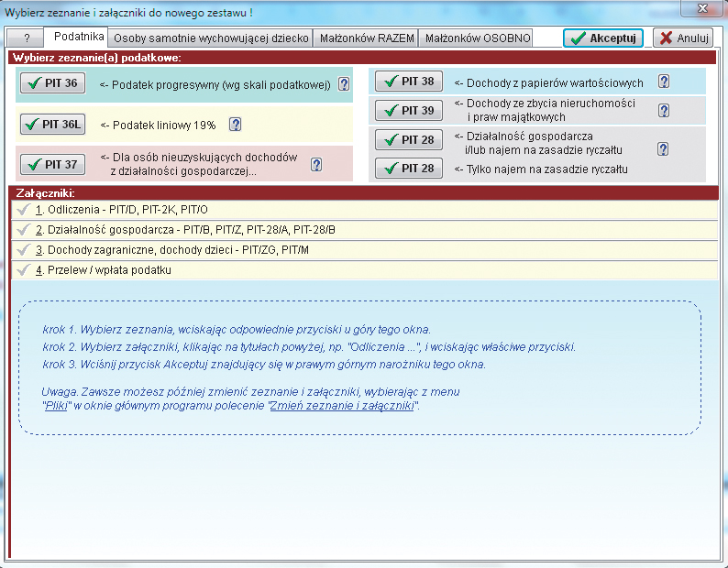Screen dimensions: 728x568
Task: Select the PIT 39 declaration button
Action: [408, 111]
